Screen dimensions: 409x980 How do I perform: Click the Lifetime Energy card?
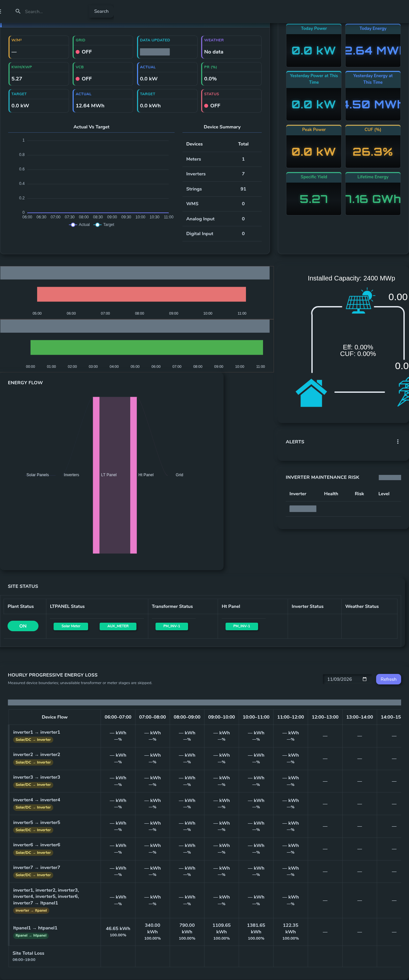pos(373,194)
